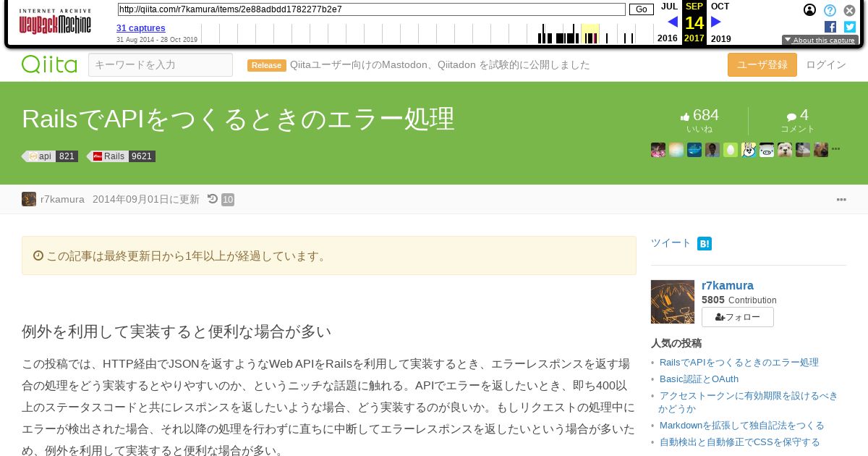Click the third liker avatar
Viewport: 868px width, 456px height.
pyautogui.click(x=694, y=150)
